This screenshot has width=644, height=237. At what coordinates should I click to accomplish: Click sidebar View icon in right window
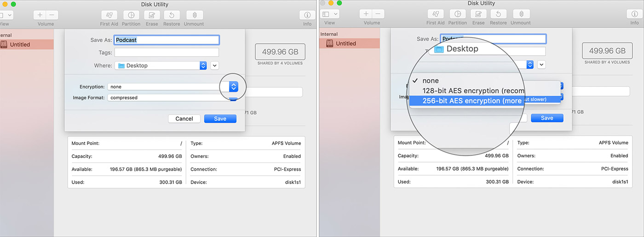(325, 14)
